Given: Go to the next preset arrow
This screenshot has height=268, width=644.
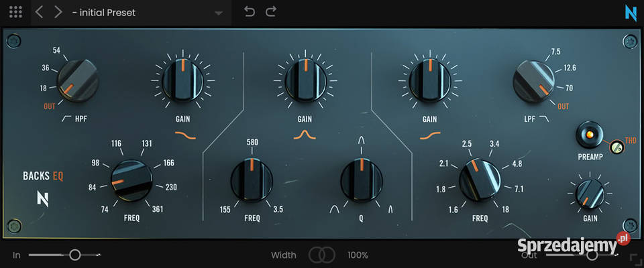Looking at the screenshot, I should [x=58, y=12].
